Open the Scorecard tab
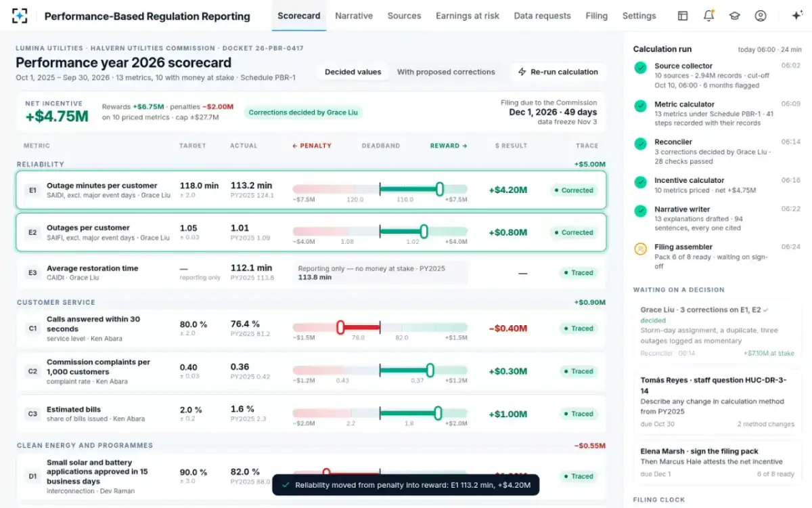Image resolution: width=812 pixels, height=508 pixels. click(299, 16)
